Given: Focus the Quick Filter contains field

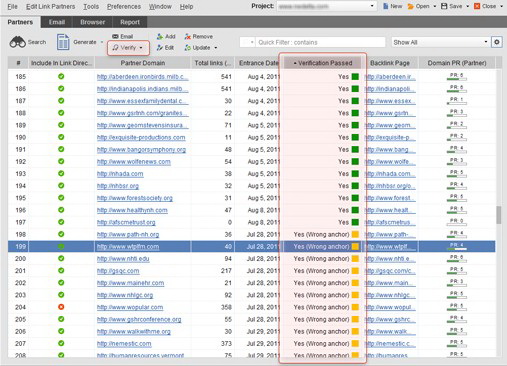Looking at the screenshot, I should pos(321,42).
